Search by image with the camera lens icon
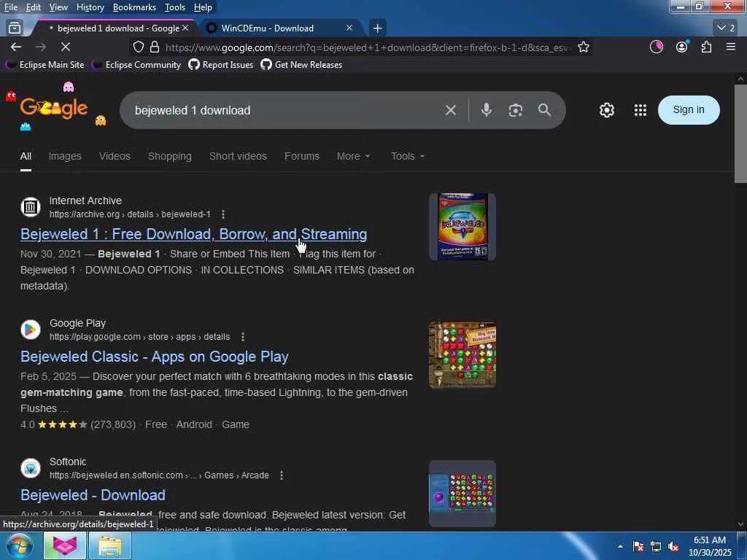 click(x=515, y=111)
